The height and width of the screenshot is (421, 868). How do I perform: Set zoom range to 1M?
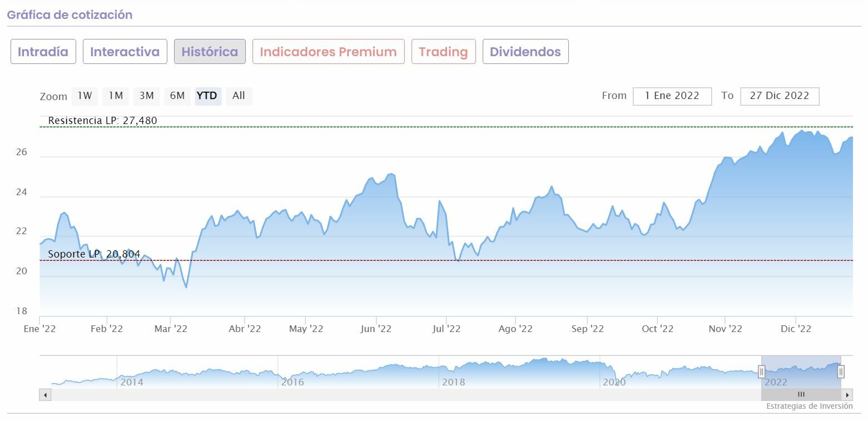coord(116,96)
